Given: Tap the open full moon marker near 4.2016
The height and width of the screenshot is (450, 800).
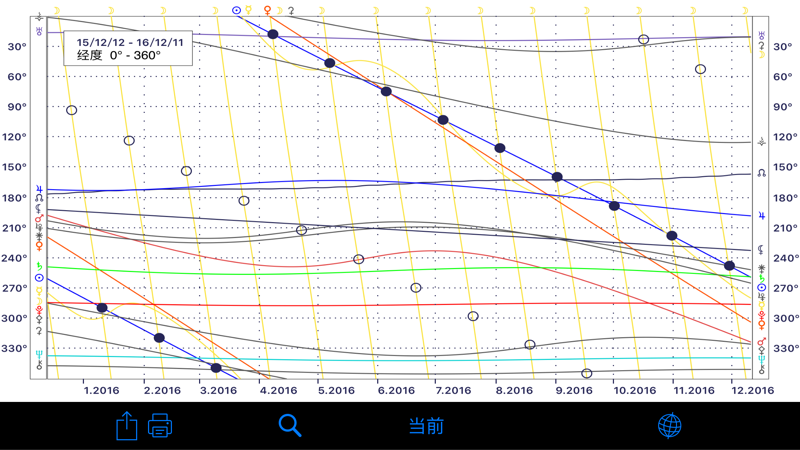Looking at the screenshot, I should [244, 201].
